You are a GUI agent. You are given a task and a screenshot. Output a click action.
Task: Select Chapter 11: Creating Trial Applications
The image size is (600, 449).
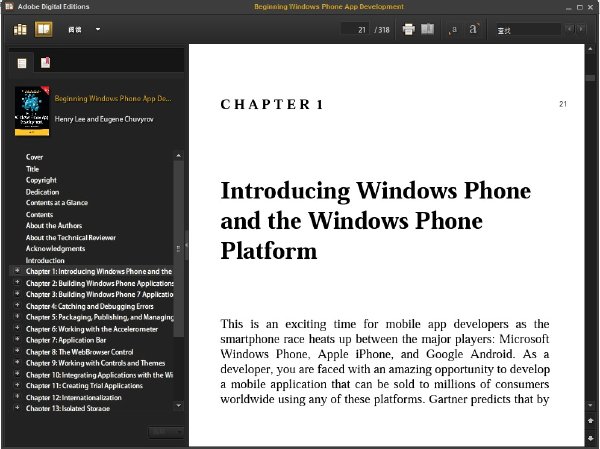pyautogui.click(x=84, y=386)
